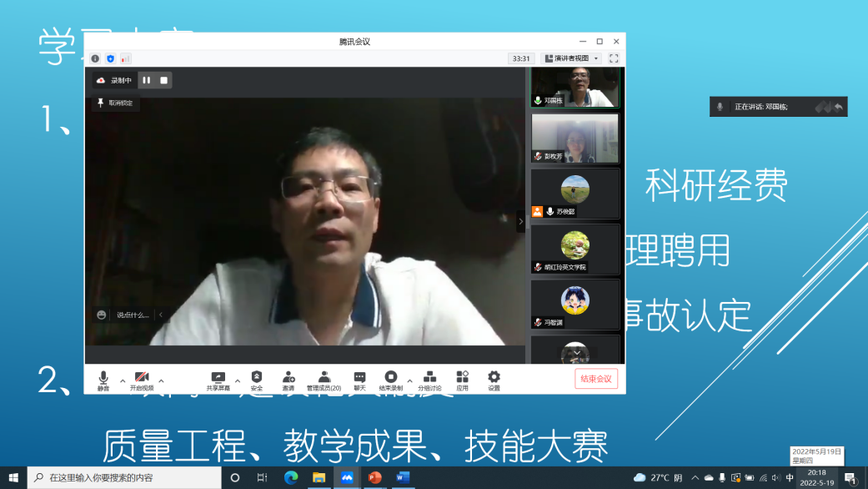The width and height of the screenshot is (868, 489).
Task: Open PowerPoint from the Windows taskbar
Action: (374, 477)
